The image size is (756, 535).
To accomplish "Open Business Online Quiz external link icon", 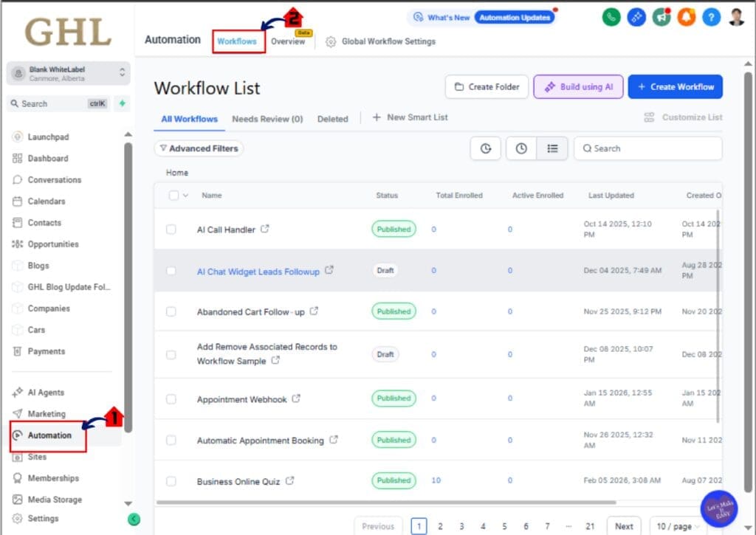I will pos(289,480).
